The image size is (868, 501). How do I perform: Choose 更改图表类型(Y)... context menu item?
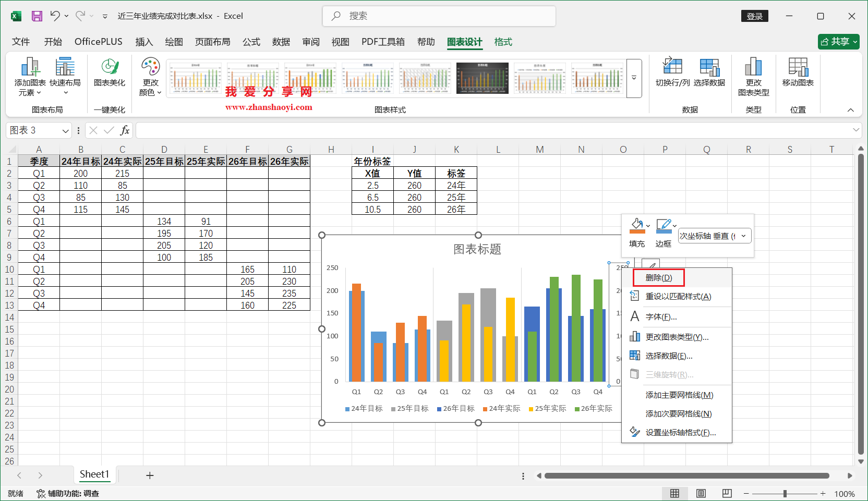click(x=677, y=337)
